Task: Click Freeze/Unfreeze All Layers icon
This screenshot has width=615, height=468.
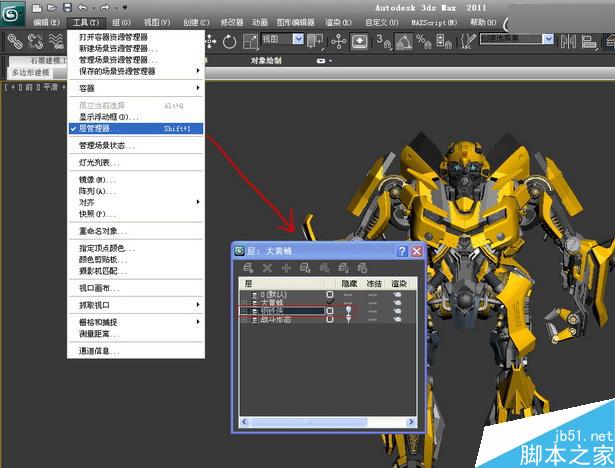Action: pos(362,268)
